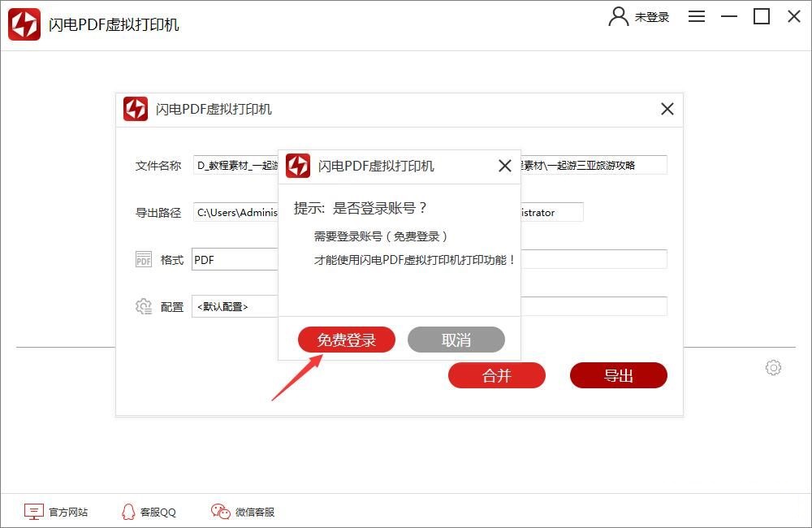Click the 导出 export button
Image resolution: width=812 pixels, height=528 pixels.
[x=618, y=375]
